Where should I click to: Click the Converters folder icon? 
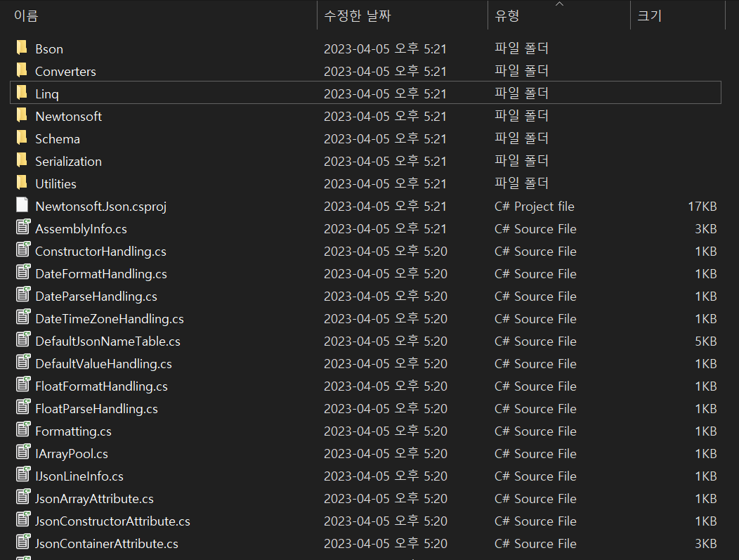(x=22, y=70)
